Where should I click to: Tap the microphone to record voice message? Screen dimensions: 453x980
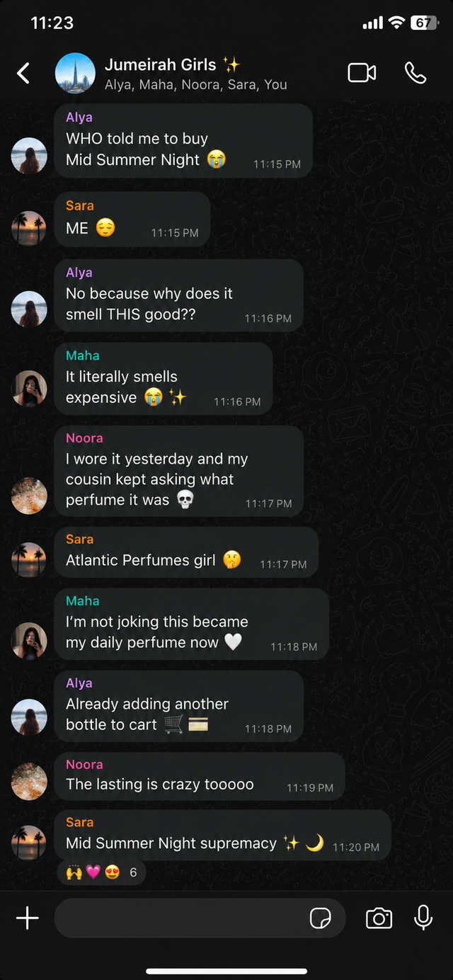click(x=423, y=918)
